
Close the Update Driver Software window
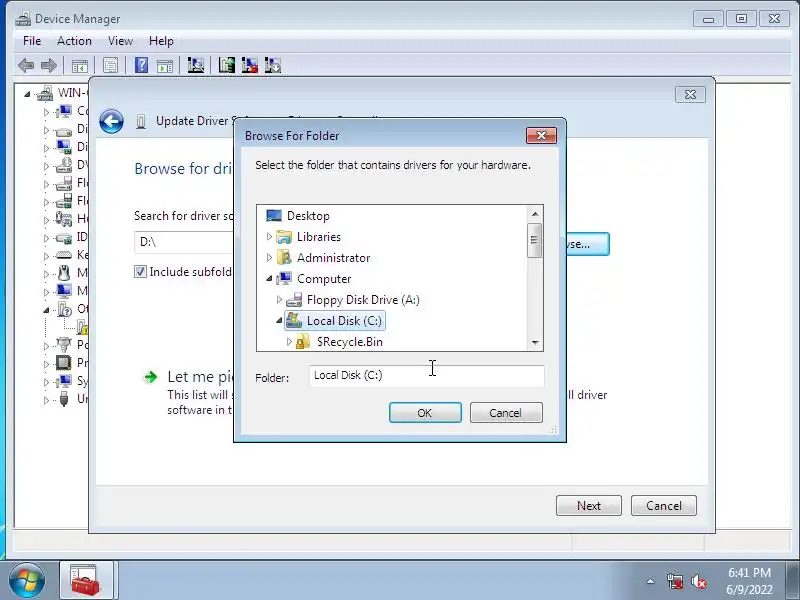tap(690, 95)
